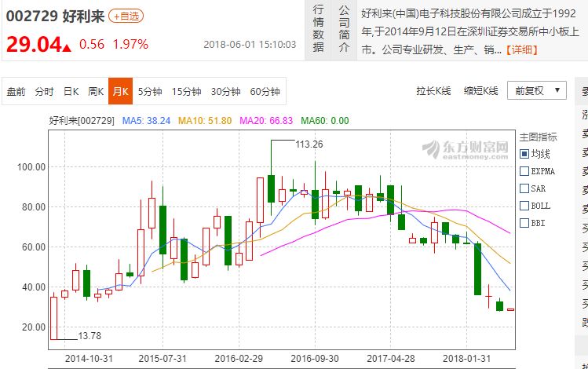Open the 详细 company details link
The width and height of the screenshot is (588, 369).
tap(523, 49)
